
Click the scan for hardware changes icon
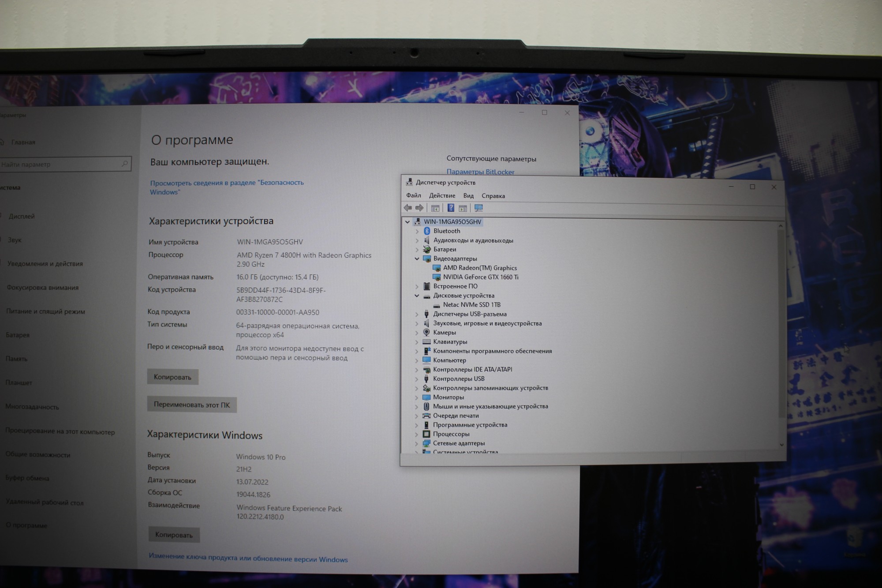[x=478, y=208]
